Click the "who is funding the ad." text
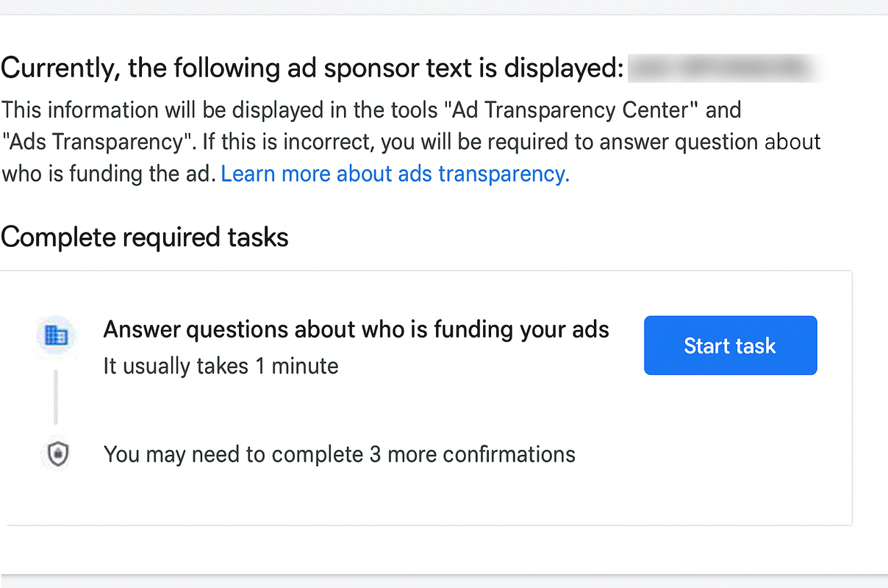The image size is (888, 588). [x=108, y=174]
